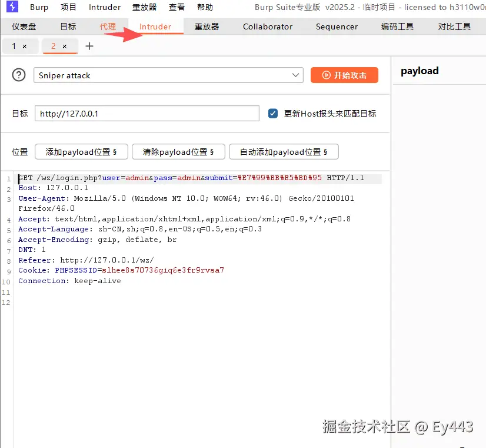Switch to the 仪表盘 tab

(x=24, y=26)
